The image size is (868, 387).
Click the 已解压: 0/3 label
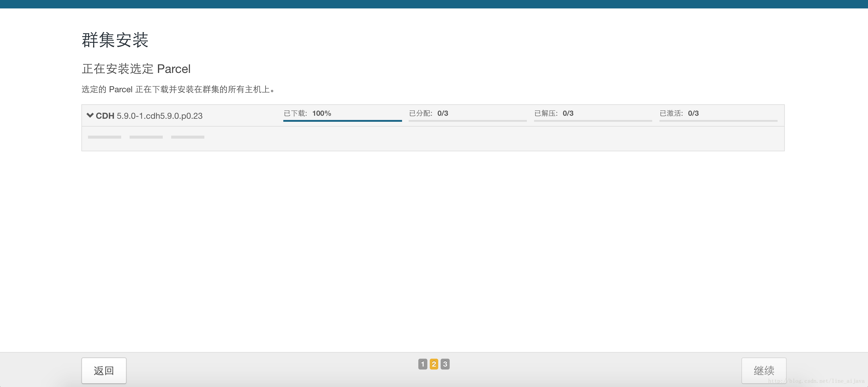tap(554, 113)
